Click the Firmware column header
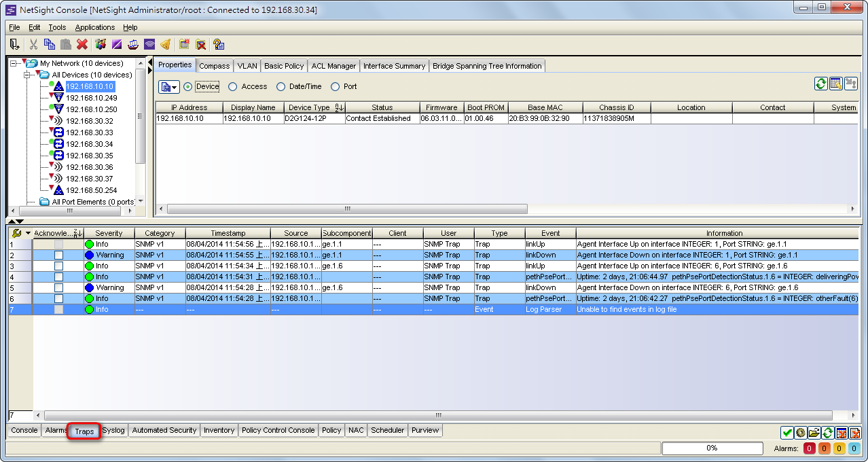The height and width of the screenshot is (462, 868). pos(441,107)
